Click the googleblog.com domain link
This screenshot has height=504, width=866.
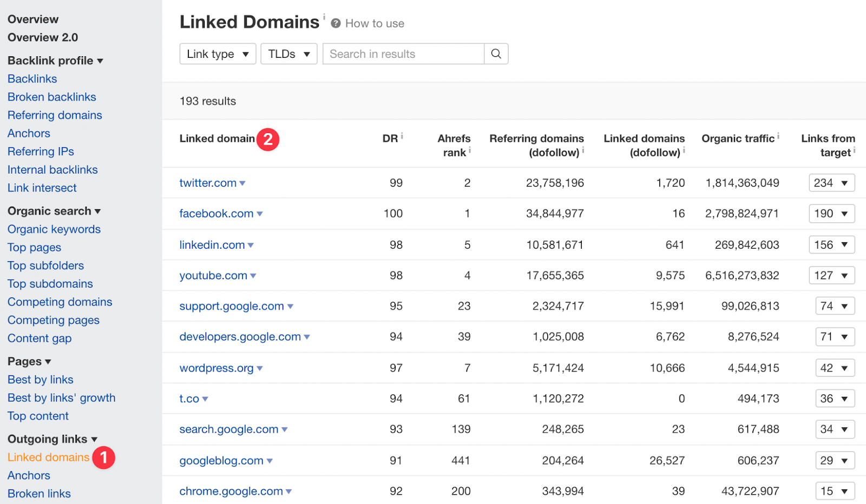coord(221,461)
